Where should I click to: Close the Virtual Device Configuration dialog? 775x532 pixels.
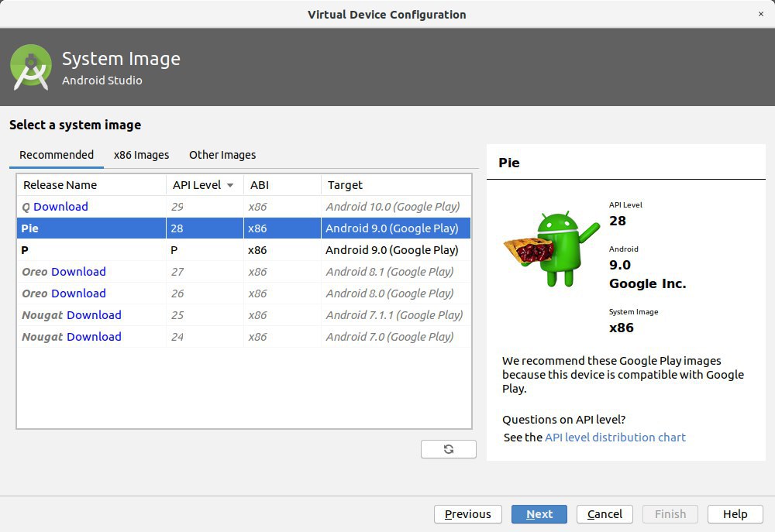(761, 14)
